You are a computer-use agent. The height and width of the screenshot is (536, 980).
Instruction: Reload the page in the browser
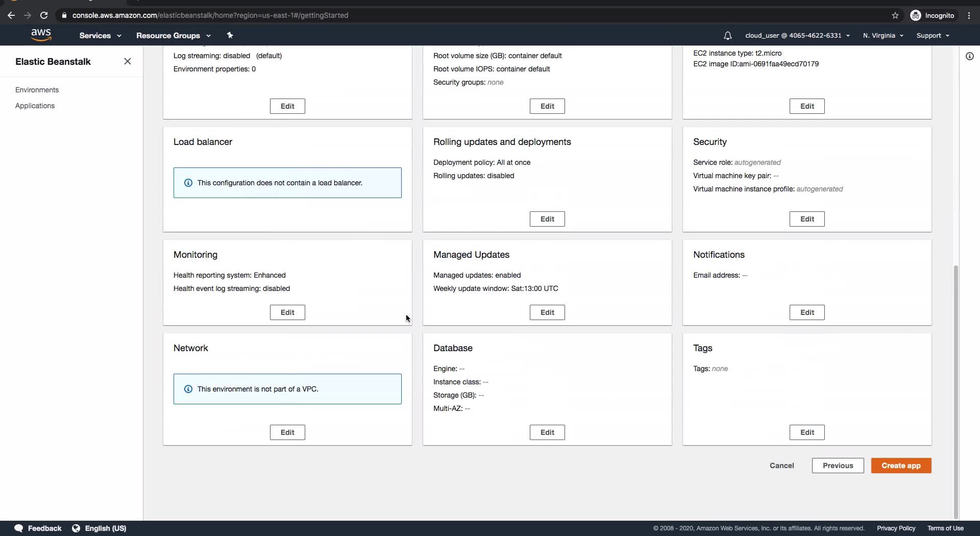(44, 15)
